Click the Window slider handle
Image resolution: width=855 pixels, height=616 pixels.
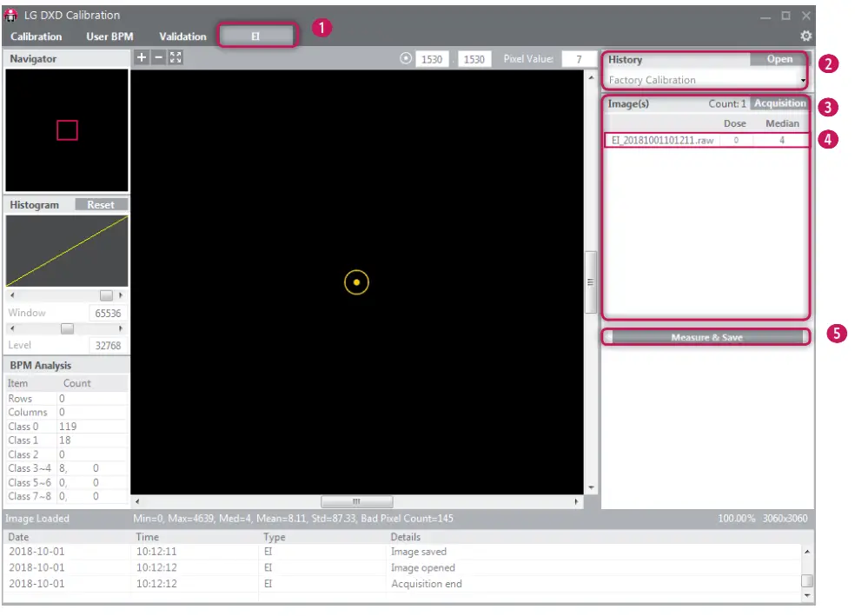(x=106, y=296)
